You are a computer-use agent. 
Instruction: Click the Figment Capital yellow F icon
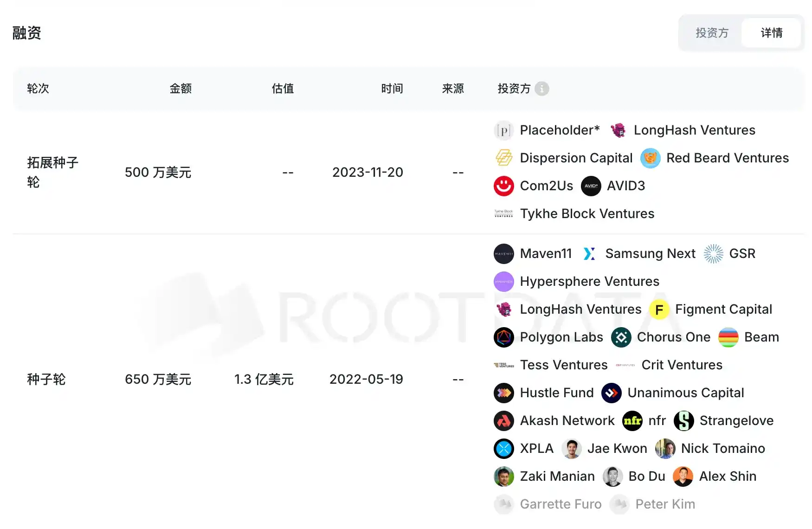pos(659,310)
